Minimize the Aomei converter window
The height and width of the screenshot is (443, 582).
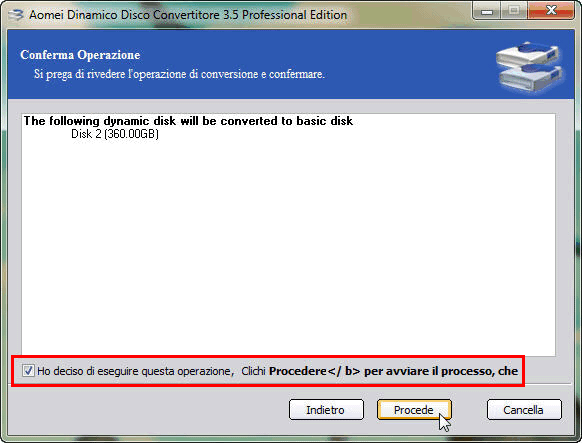[x=487, y=11]
